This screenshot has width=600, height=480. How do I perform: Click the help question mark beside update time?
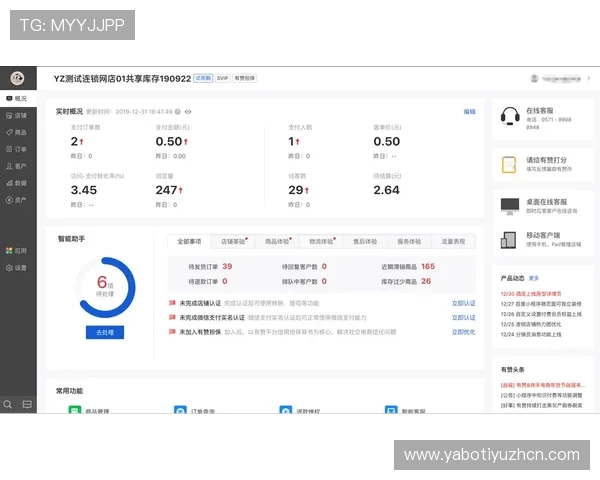[x=178, y=112]
